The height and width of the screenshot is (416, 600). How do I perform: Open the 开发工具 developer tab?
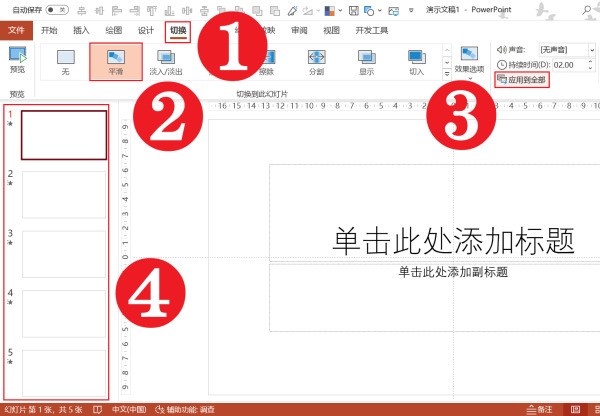(x=371, y=30)
